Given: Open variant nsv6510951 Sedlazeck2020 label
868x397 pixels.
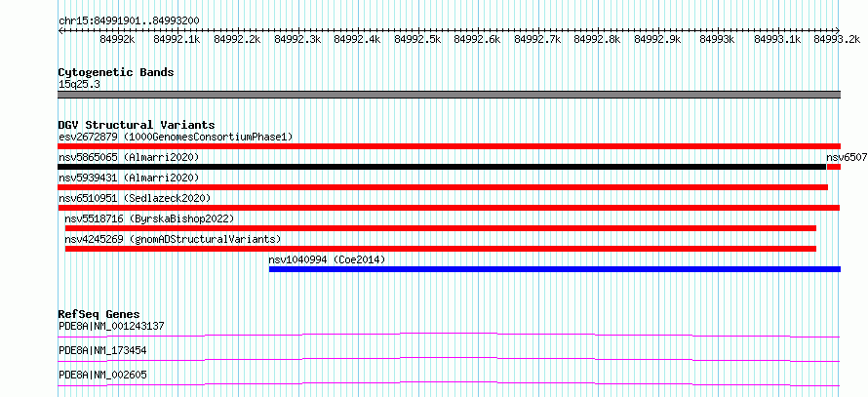Looking at the screenshot, I should coord(135,198).
